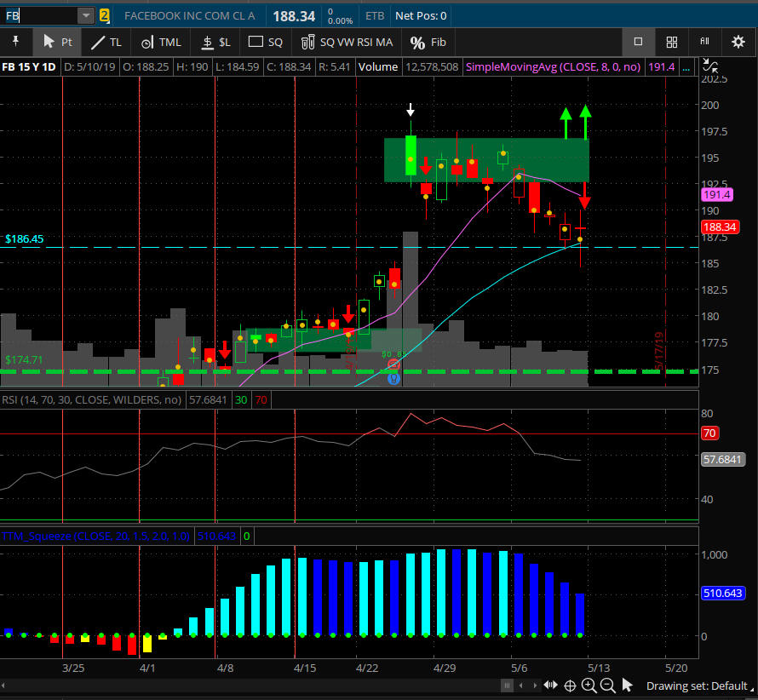This screenshot has height=700, width=758.
Task: Click the zoom in magnifier icon
Action: (589, 686)
